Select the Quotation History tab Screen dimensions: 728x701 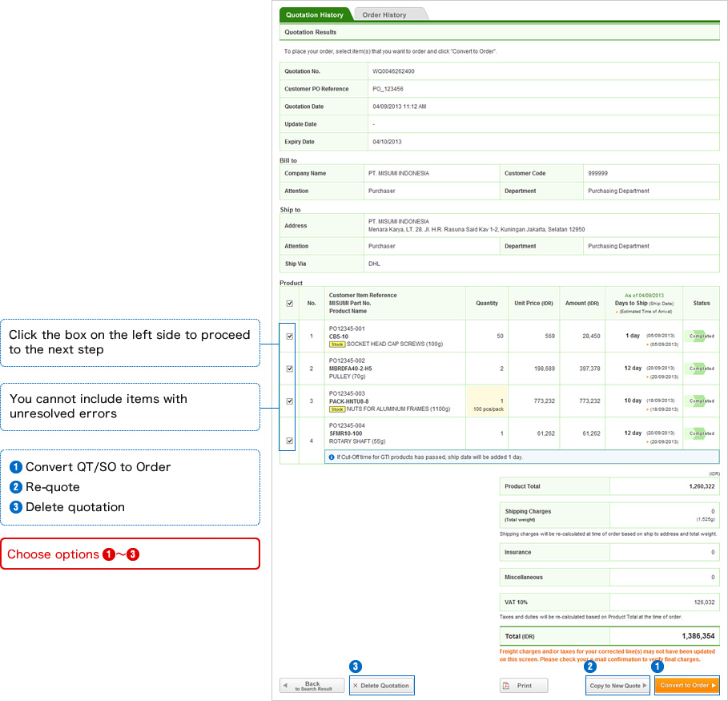coord(315,14)
